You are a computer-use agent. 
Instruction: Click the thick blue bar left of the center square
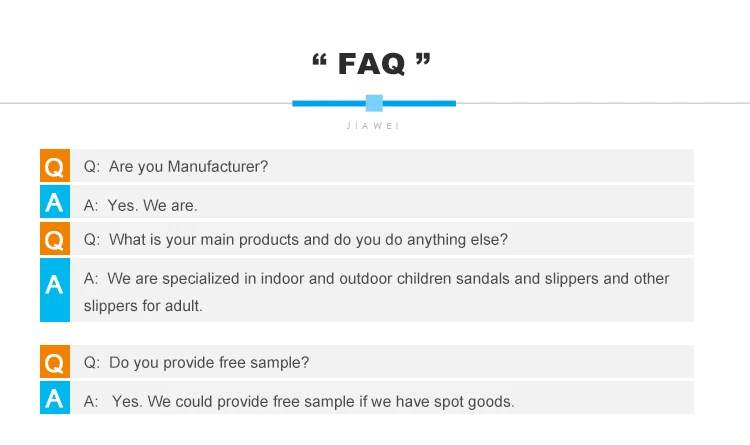pyautogui.click(x=328, y=103)
